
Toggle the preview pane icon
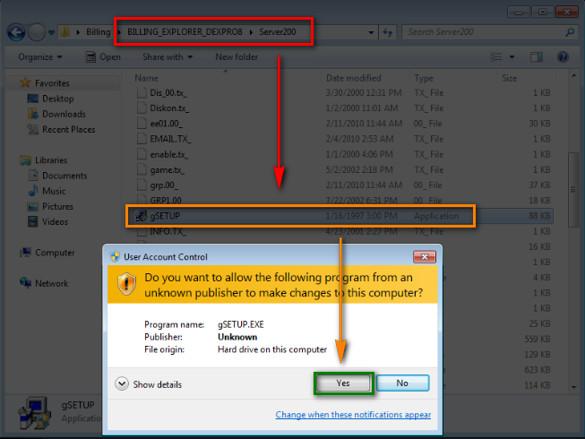(536, 57)
